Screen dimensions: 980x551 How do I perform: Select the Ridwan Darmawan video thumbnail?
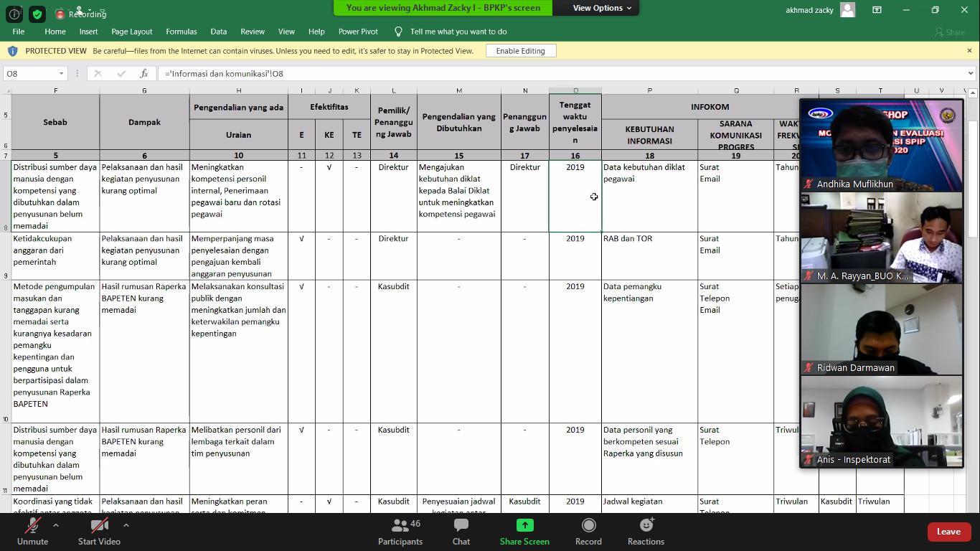pos(882,329)
